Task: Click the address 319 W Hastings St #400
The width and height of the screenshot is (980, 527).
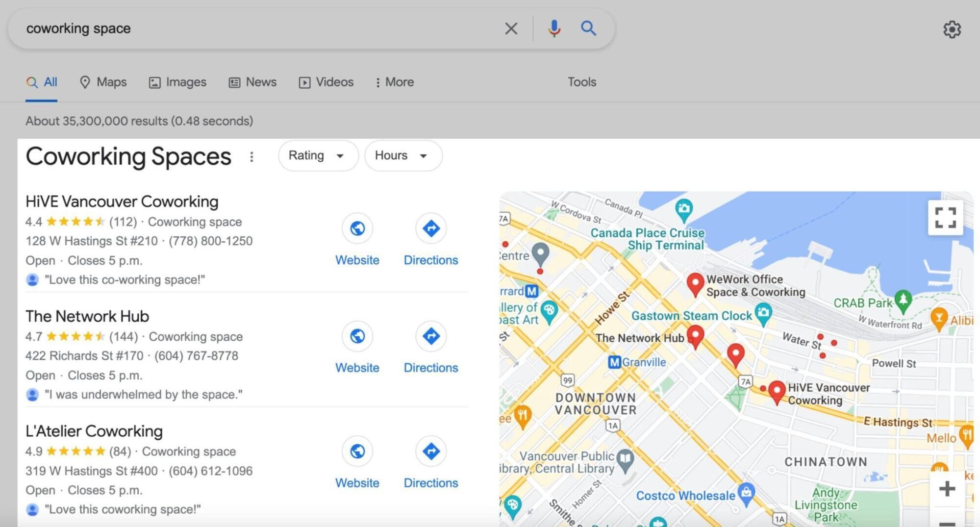Action: coord(92,471)
